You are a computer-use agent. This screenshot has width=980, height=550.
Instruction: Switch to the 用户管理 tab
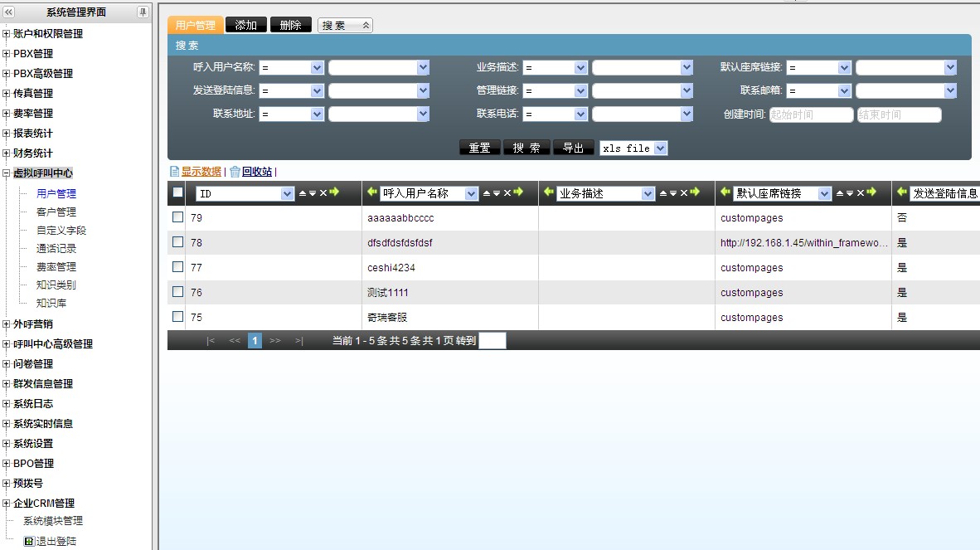pyautogui.click(x=195, y=26)
